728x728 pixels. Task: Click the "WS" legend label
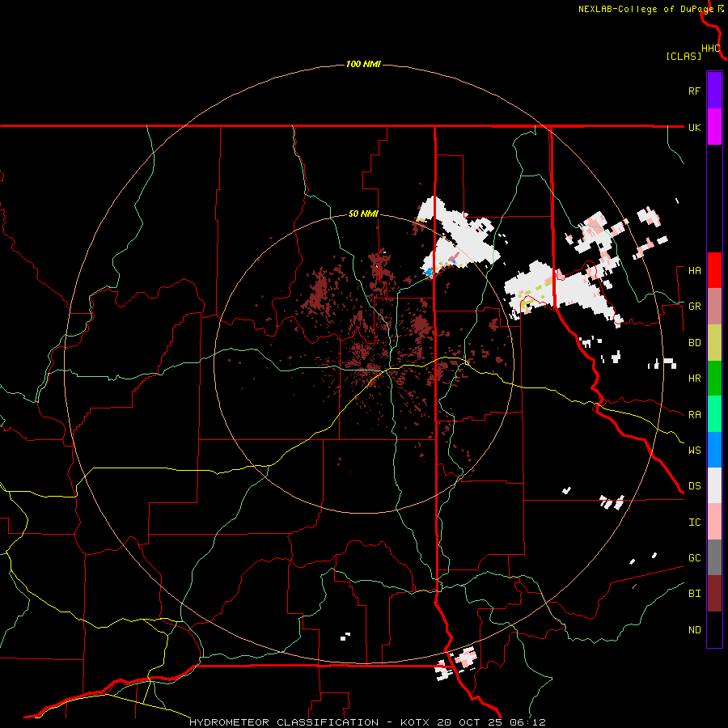coord(694,451)
